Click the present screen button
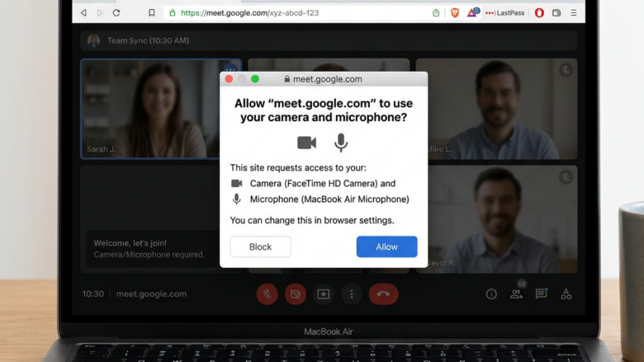Image resolution: width=644 pixels, height=362 pixels. pos(323,294)
